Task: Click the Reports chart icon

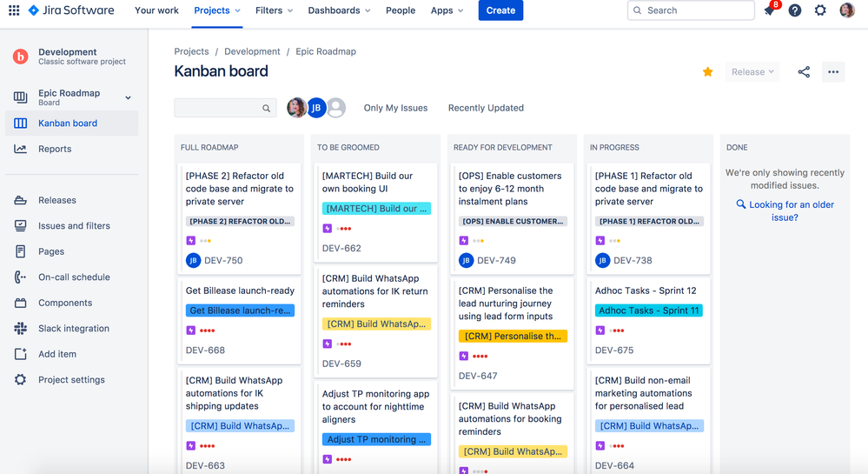Action: tap(21, 149)
